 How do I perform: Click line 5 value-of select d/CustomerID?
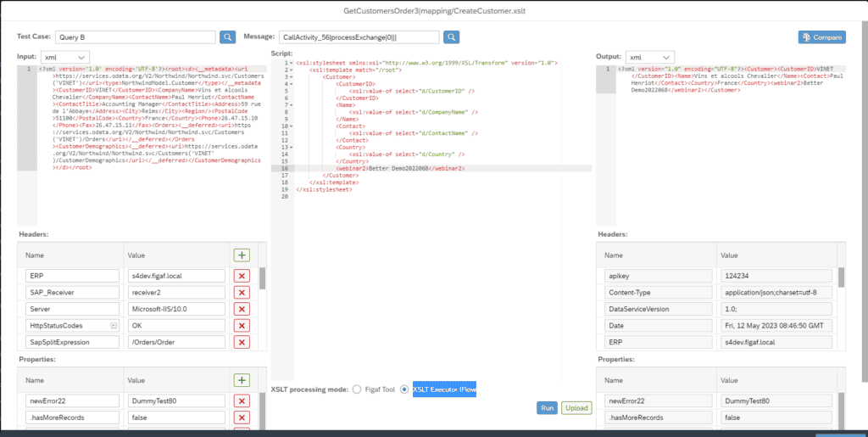tap(411, 91)
